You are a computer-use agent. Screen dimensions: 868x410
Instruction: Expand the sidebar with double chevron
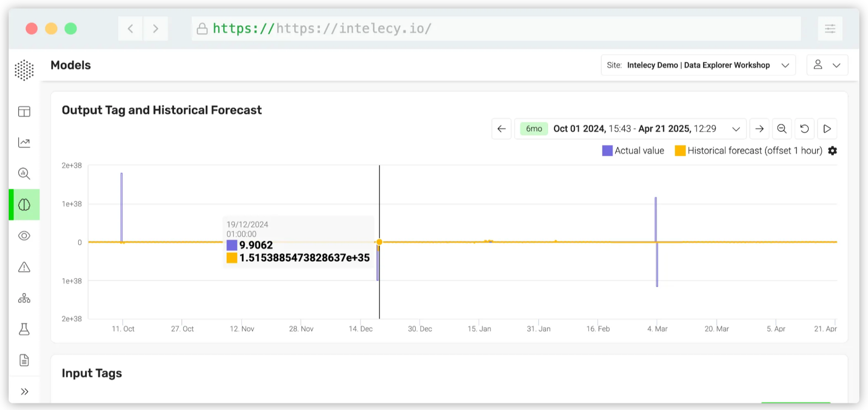(24, 392)
